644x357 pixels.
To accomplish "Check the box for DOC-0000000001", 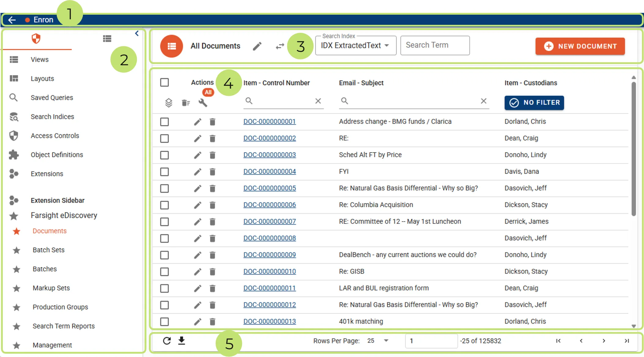I will 164,122.
